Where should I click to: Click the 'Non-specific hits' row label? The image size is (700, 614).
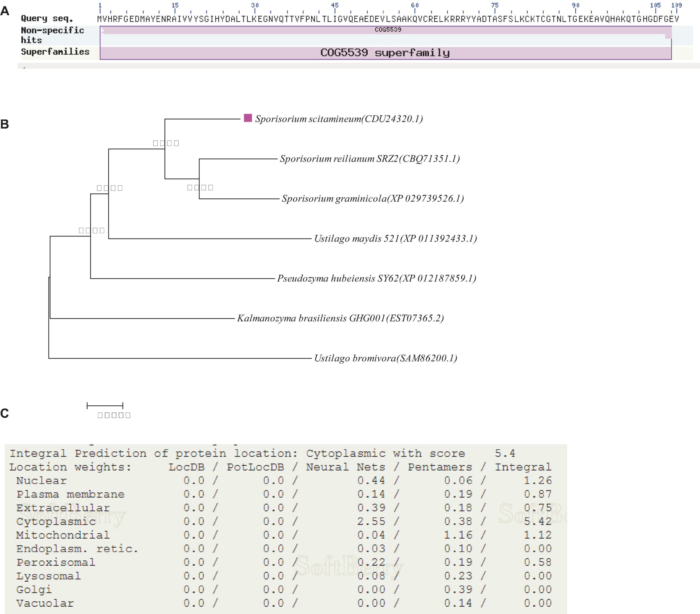52,35
